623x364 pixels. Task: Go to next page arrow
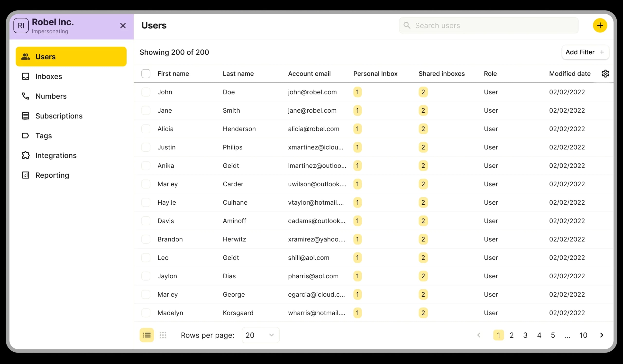point(602,335)
